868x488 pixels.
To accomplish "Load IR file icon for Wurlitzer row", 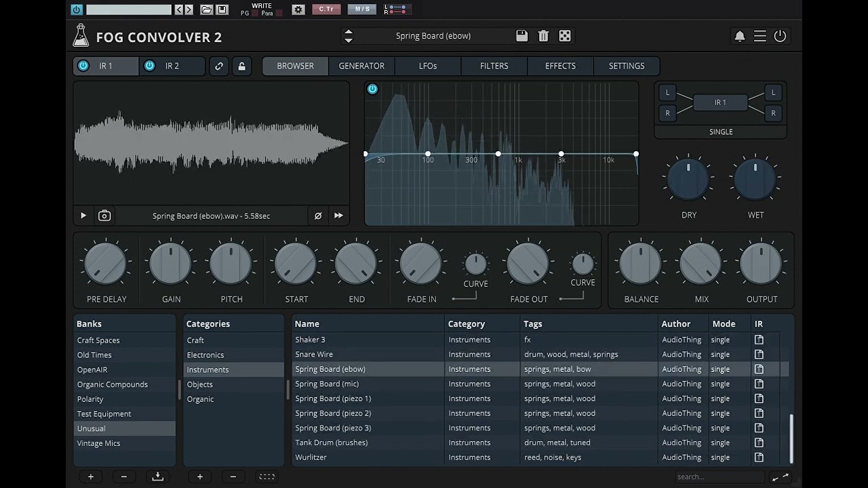I will pyautogui.click(x=759, y=457).
